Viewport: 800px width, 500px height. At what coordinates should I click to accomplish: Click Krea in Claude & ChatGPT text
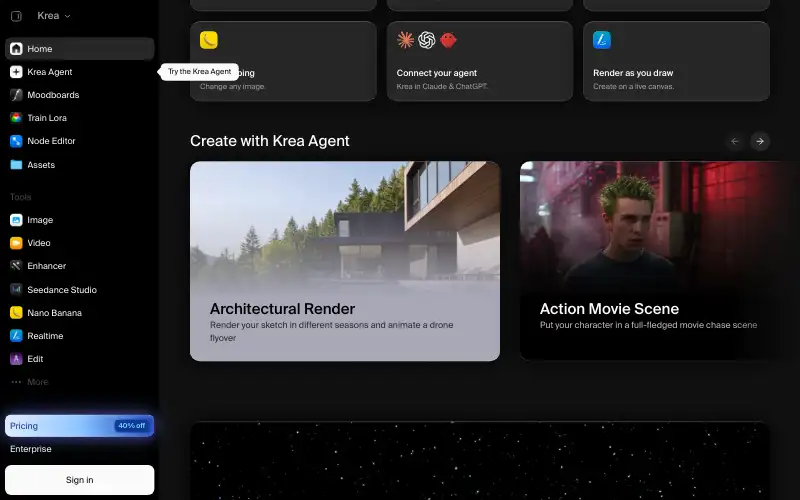click(x=442, y=86)
